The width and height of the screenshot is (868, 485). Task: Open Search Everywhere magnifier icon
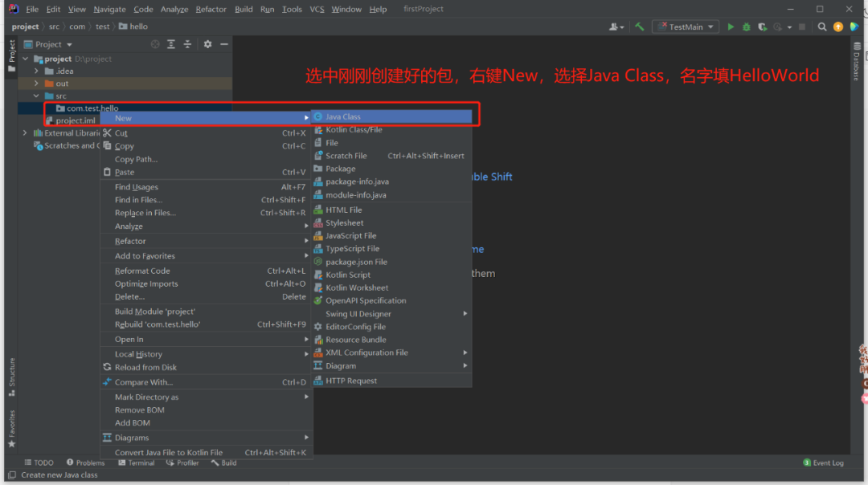tap(822, 26)
